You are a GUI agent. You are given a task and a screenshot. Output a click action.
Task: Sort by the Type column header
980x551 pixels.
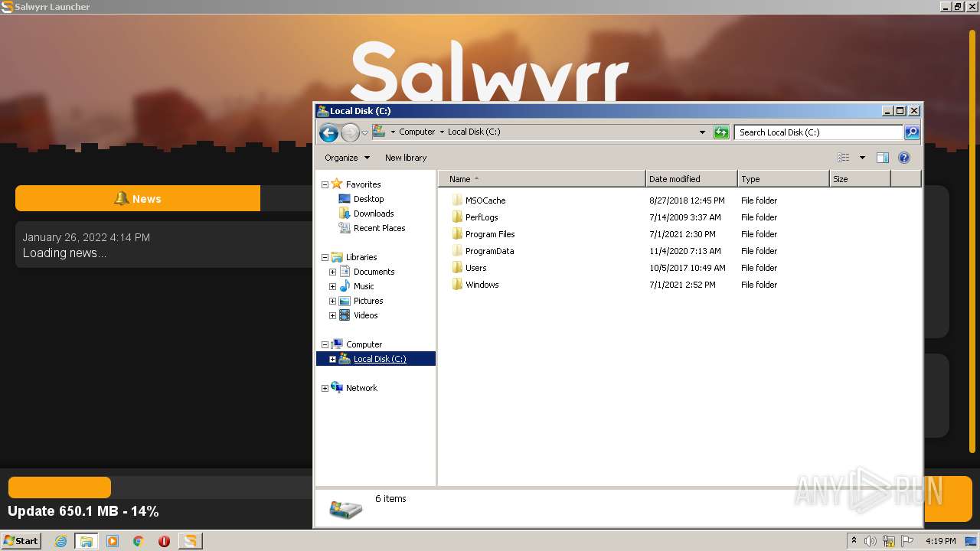click(x=783, y=179)
